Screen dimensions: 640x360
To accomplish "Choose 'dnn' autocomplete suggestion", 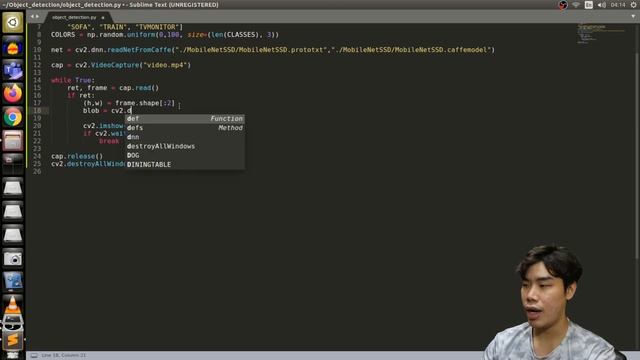I will click(185, 137).
